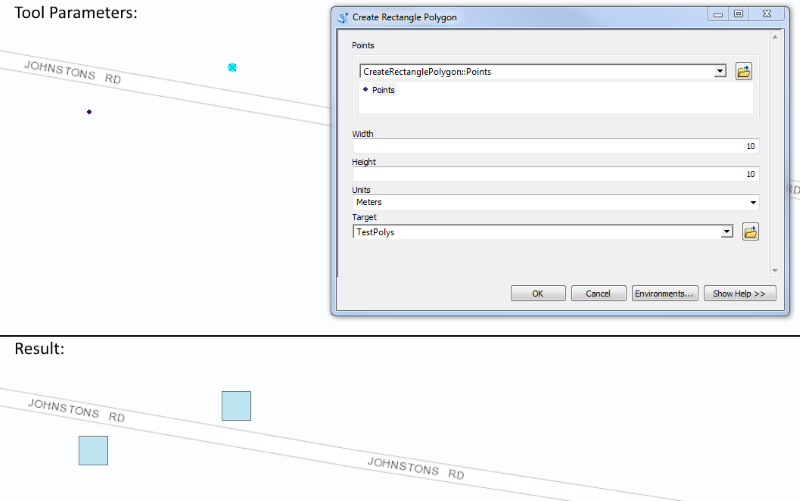Click the browse folder icon beside Points input
The width and height of the screenshot is (800, 501).
743,71
